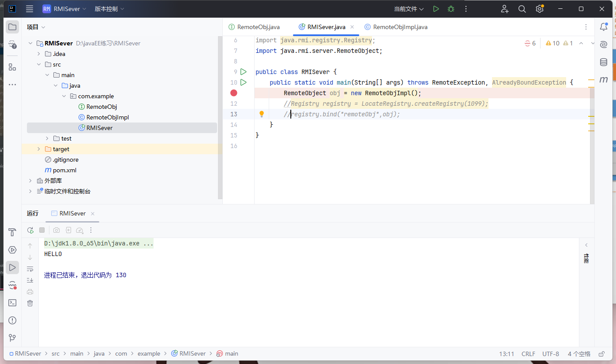Toggle read-only lock icon in status bar
Viewport: 616px width, 364px height.
tap(601, 354)
